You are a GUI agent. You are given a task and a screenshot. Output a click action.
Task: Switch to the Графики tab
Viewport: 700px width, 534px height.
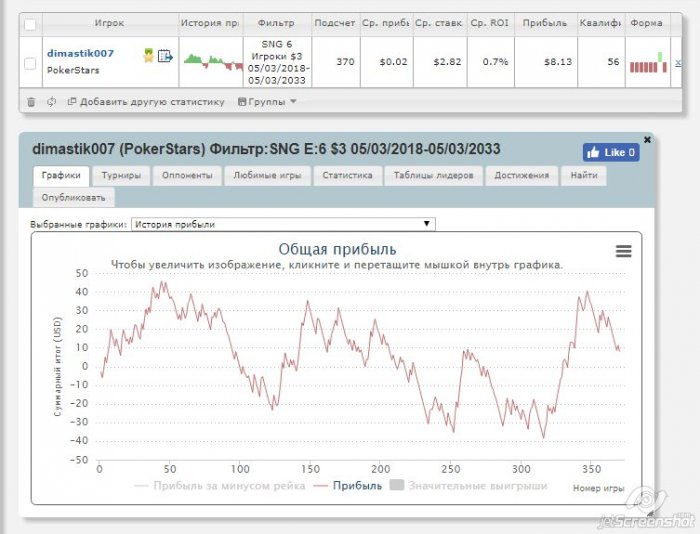pyautogui.click(x=61, y=175)
